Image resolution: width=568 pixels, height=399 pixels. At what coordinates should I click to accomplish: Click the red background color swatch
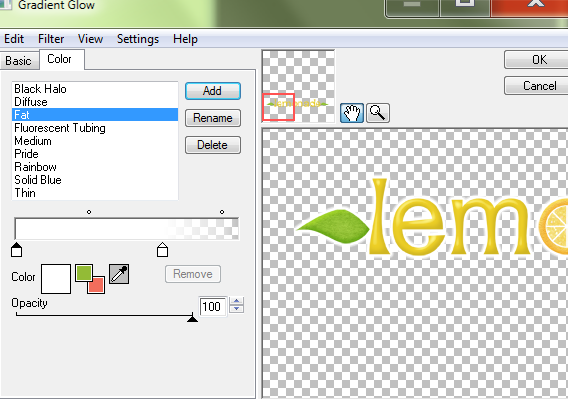[97, 285]
